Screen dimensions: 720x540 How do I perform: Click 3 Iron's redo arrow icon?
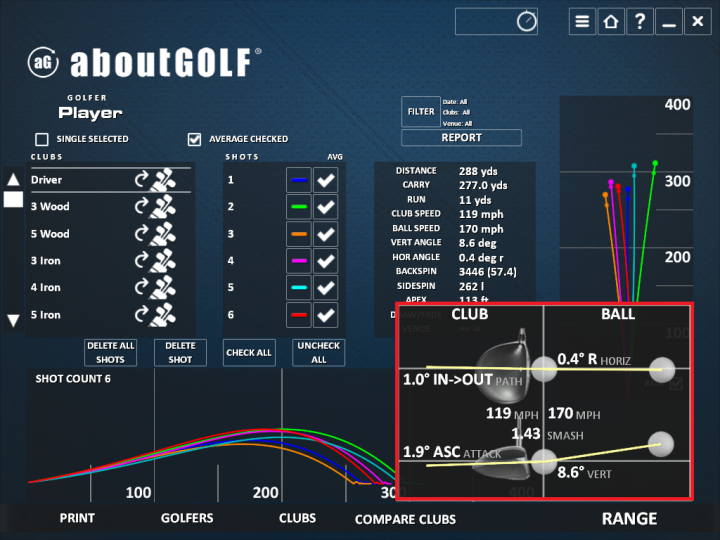[141, 260]
